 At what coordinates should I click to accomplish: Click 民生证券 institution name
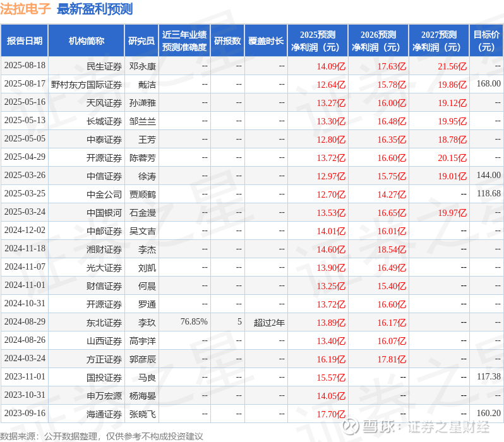104,66
